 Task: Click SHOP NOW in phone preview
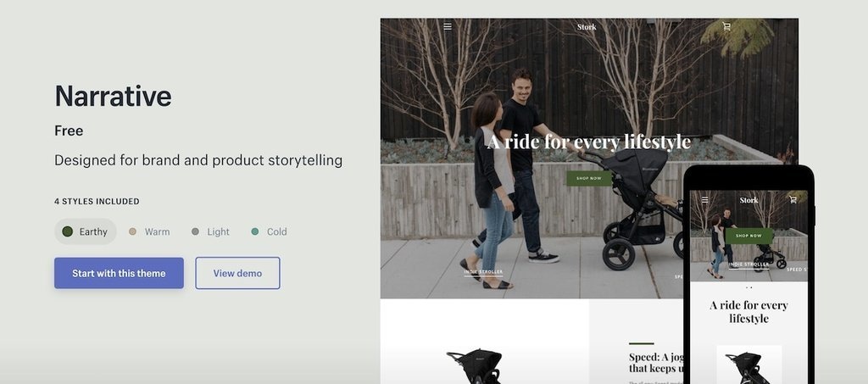[x=749, y=236]
